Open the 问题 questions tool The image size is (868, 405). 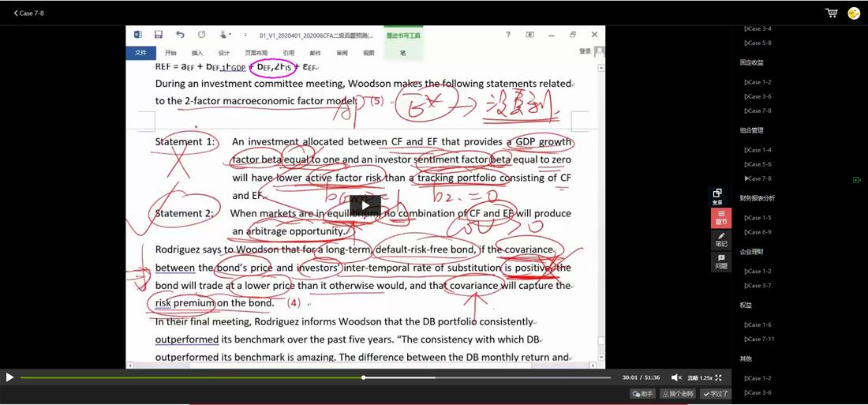click(x=720, y=261)
